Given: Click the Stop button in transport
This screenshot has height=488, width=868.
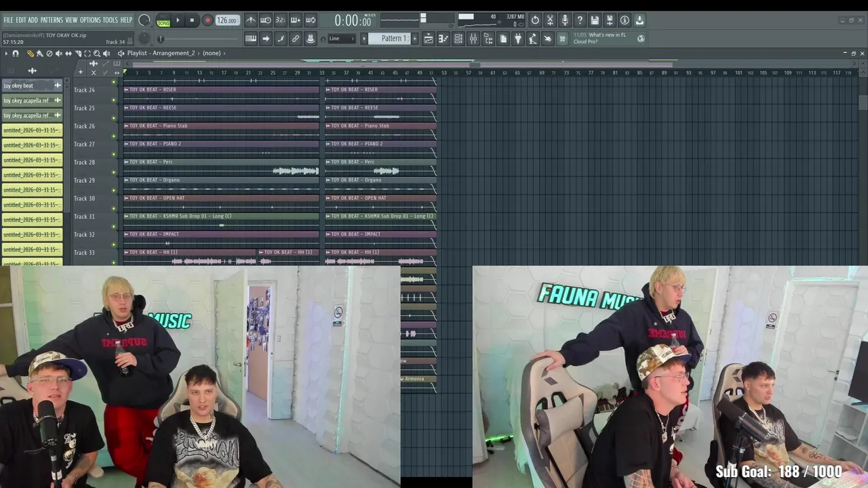Looking at the screenshot, I should point(192,20).
